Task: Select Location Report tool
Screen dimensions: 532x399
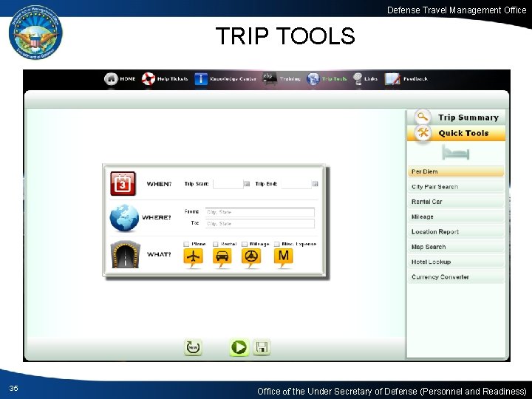Action: pos(456,232)
